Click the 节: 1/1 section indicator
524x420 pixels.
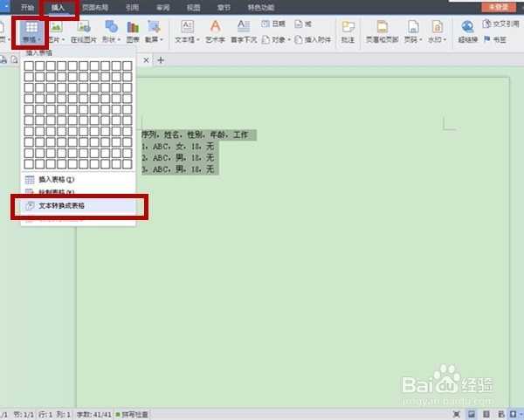click(x=24, y=415)
